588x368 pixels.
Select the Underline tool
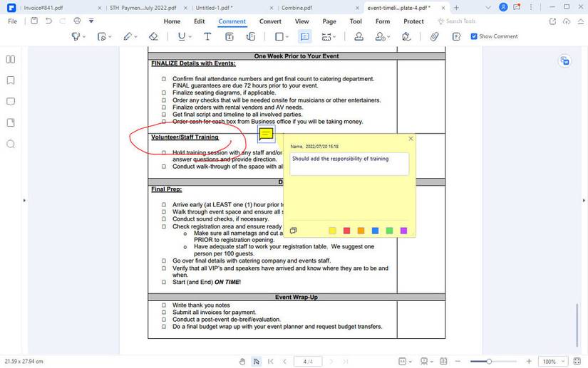(x=182, y=36)
